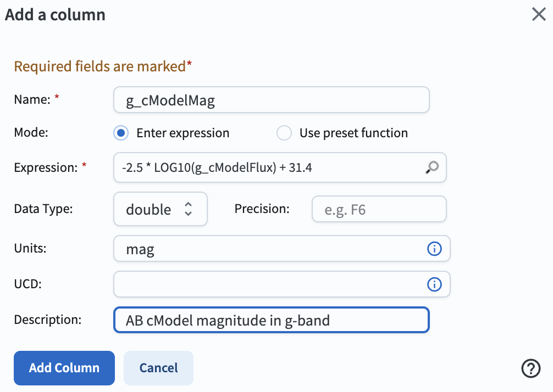The width and height of the screenshot is (553, 392).
Task: Click the Add a column dialog title
Action: pos(55,15)
